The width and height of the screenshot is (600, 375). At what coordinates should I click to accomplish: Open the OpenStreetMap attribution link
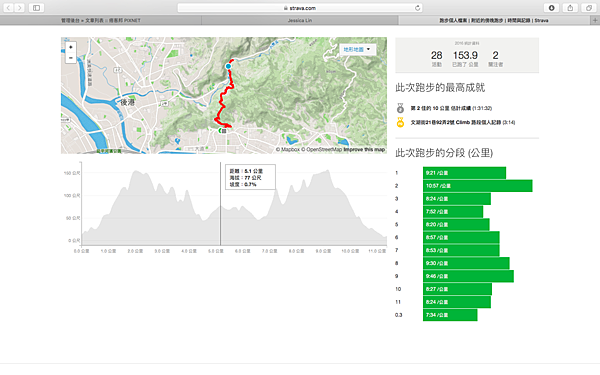[x=321, y=149]
